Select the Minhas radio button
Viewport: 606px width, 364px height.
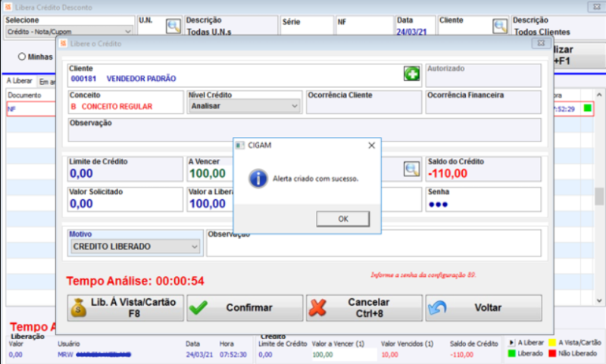tap(22, 57)
